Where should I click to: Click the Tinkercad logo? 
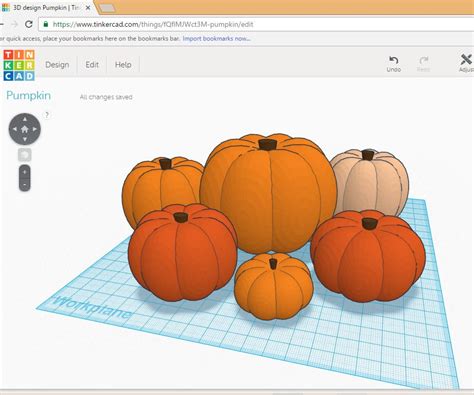pos(19,65)
